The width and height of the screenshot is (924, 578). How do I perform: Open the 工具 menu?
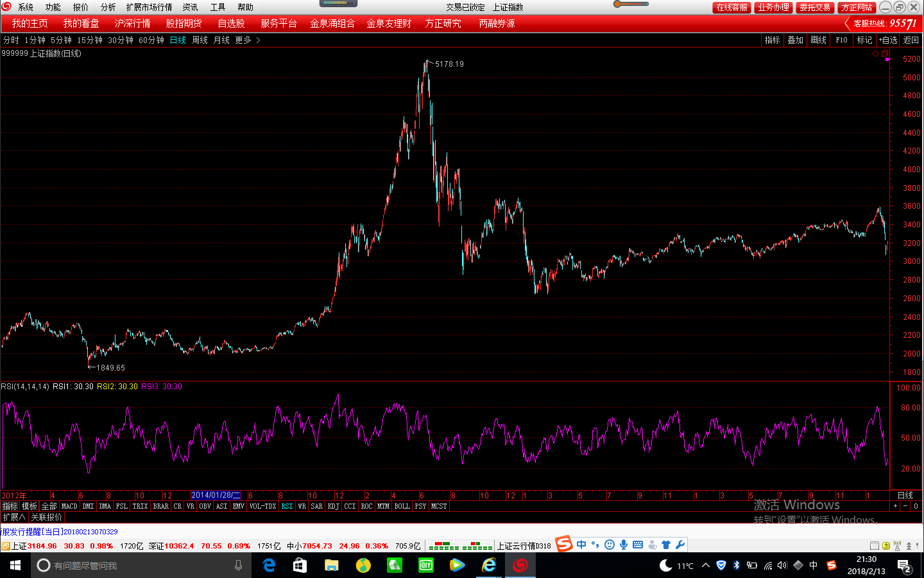click(218, 7)
